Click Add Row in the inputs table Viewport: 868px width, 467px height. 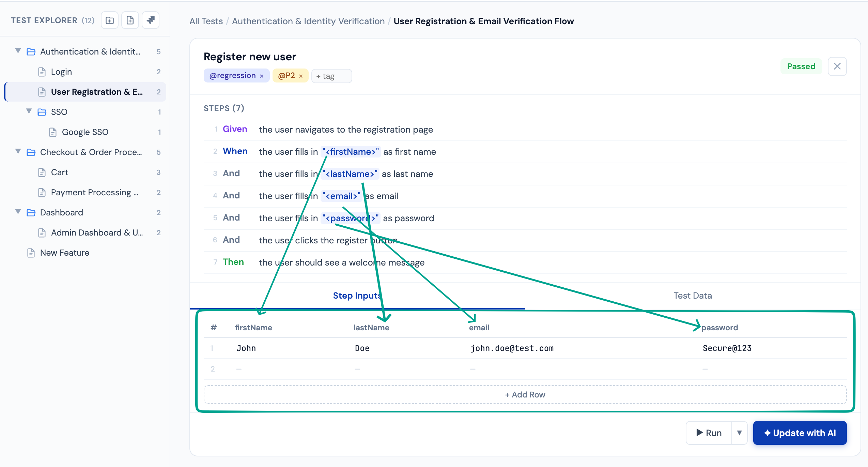(525, 395)
